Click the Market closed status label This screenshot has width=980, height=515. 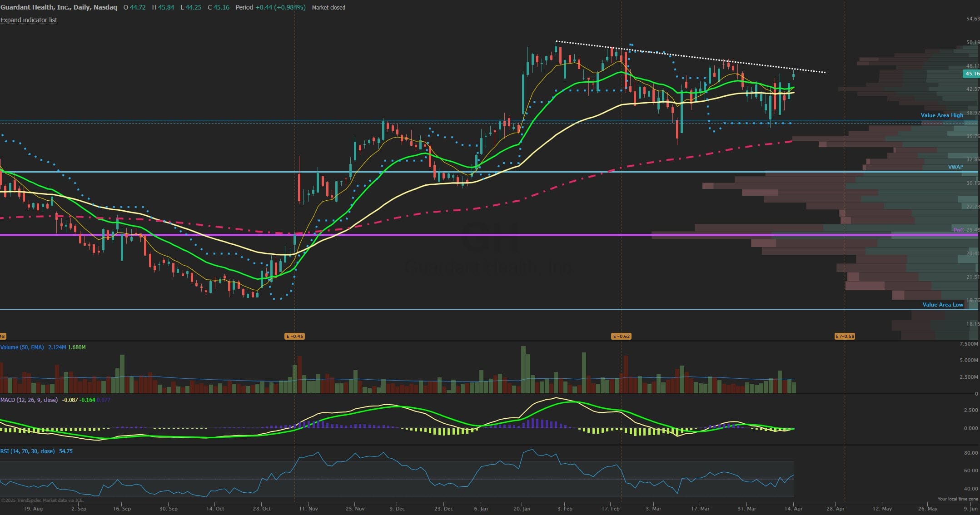coord(328,7)
